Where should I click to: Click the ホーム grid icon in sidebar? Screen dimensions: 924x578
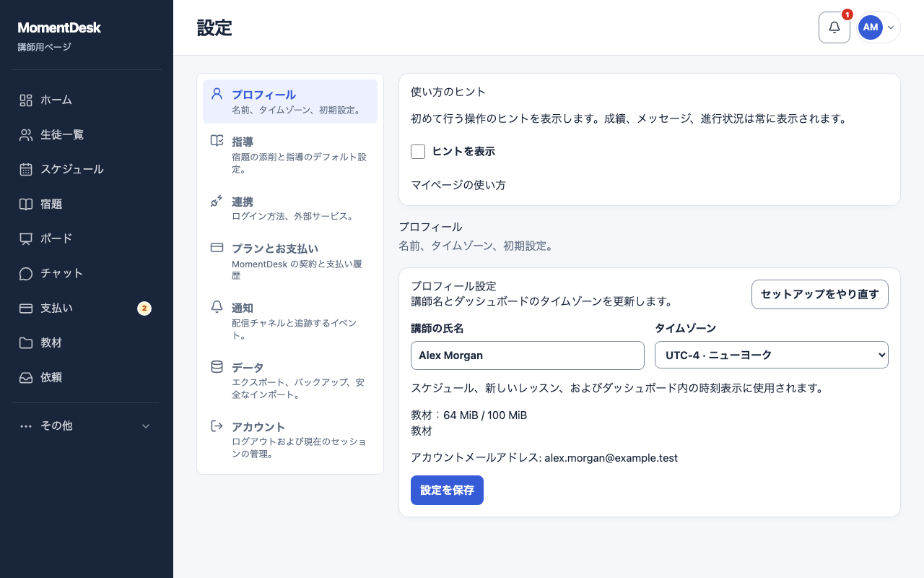click(26, 100)
